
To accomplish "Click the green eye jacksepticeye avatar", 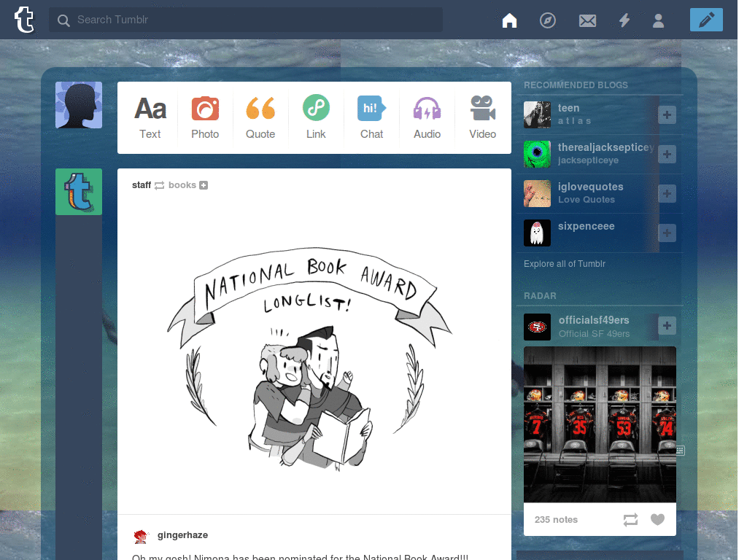I will [537, 155].
